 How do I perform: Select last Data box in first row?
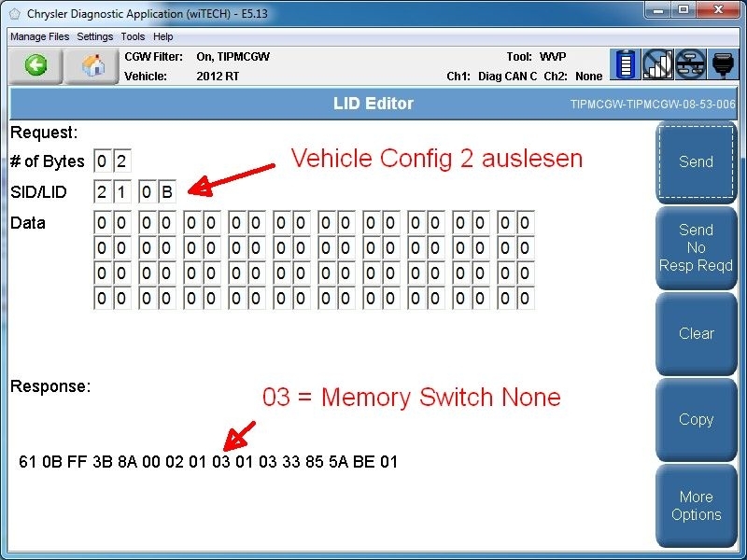525,222
